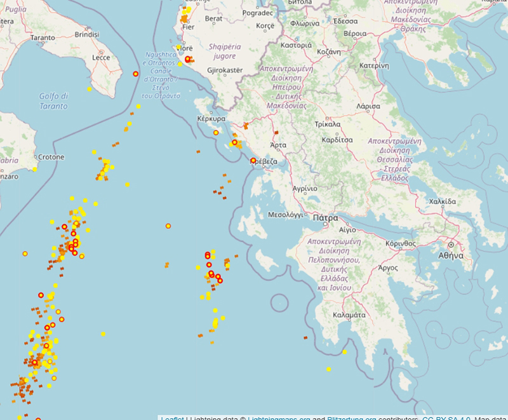Click the Brindisi city label
Image resolution: width=508 pixels, height=420 pixels.
87,34
